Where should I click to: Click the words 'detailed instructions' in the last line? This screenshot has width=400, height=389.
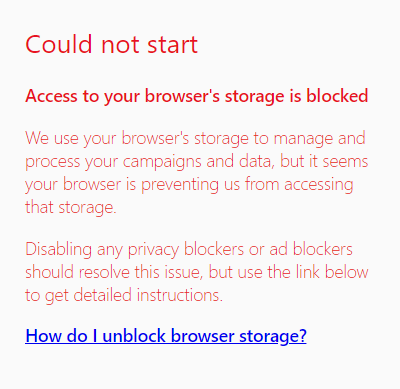pos(148,295)
